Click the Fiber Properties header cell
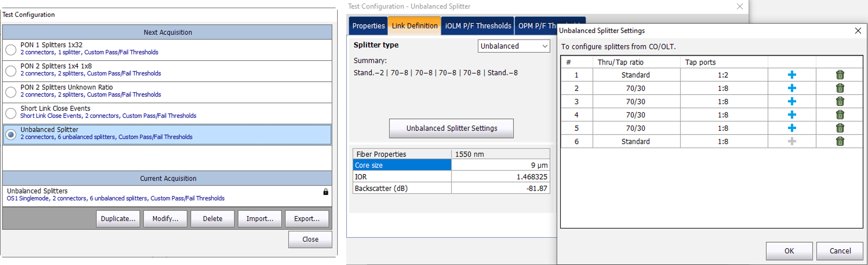868x265 pixels. click(x=402, y=154)
